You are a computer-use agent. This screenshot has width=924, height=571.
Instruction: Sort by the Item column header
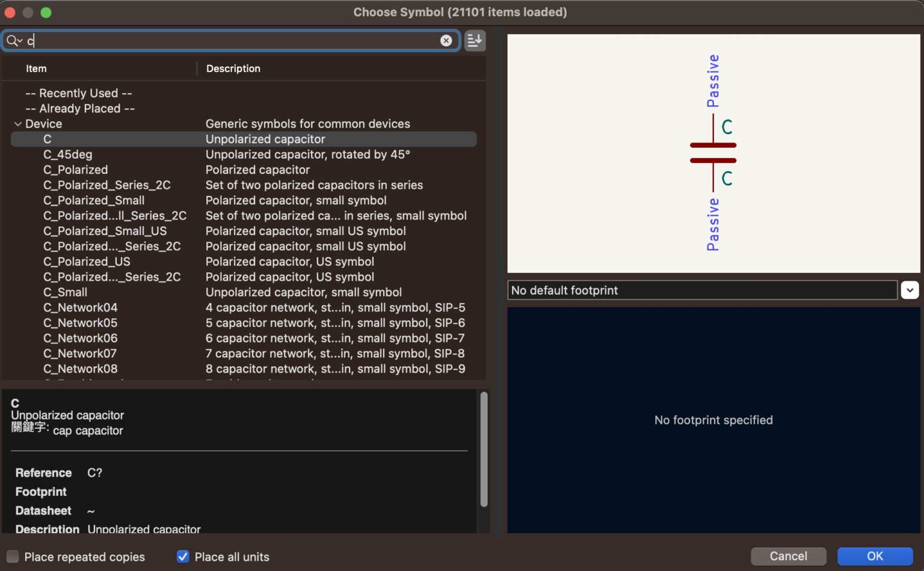coord(36,69)
